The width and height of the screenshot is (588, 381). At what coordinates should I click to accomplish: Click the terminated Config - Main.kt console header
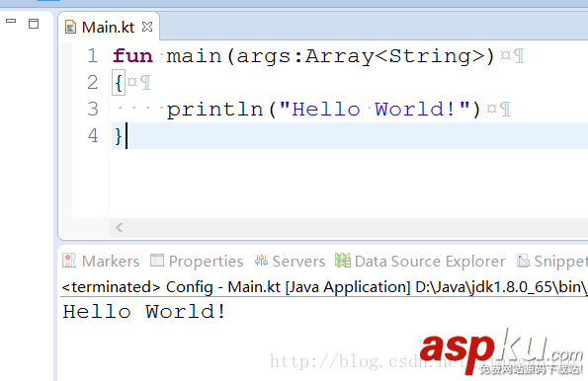[324, 287]
